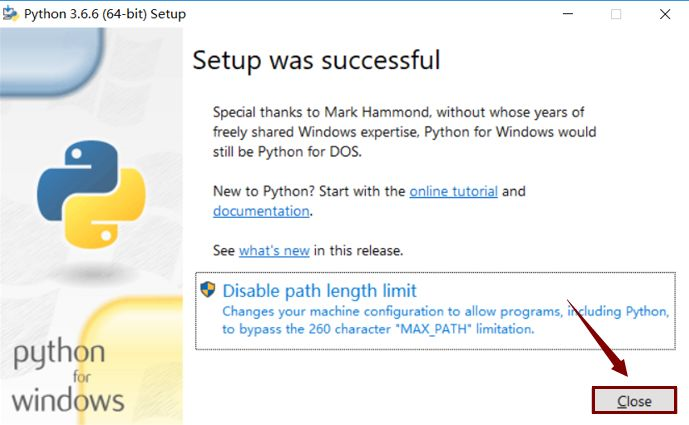Click the Close button to finish setup

[x=634, y=400]
